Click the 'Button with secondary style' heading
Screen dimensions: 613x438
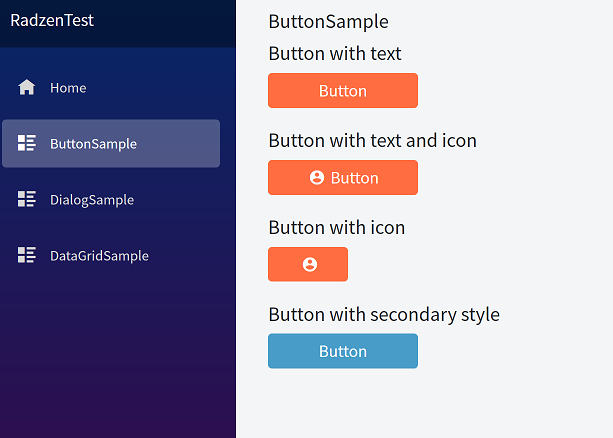pyautogui.click(x=384, y=314)
